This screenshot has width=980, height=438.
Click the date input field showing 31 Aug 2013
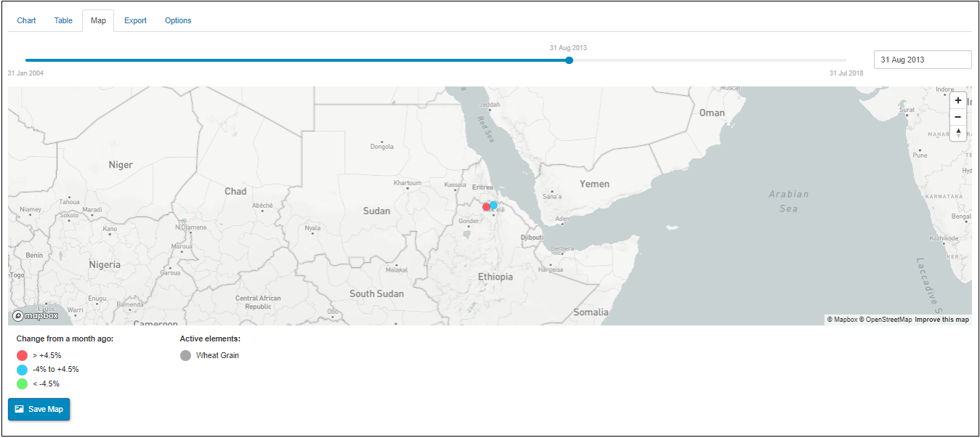pos(922,60)
